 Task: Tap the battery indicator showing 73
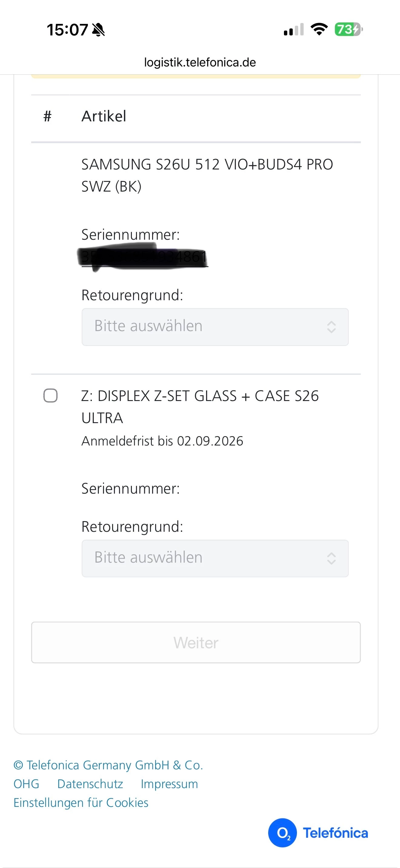pos(348,29)
